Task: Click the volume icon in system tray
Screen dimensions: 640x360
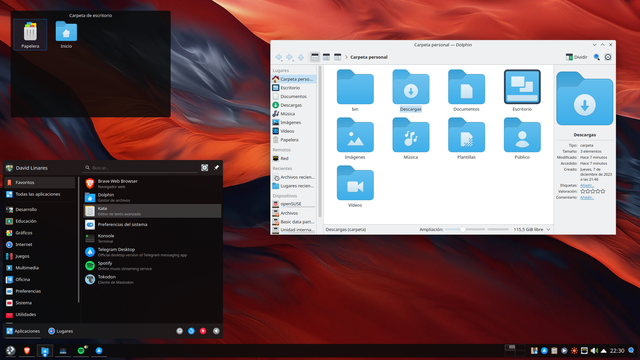Action: click(x=594, y=351)
